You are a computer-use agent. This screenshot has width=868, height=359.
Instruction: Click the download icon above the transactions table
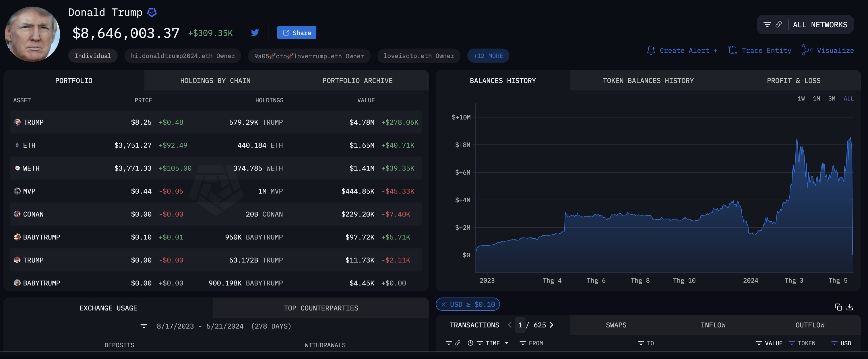850,307
